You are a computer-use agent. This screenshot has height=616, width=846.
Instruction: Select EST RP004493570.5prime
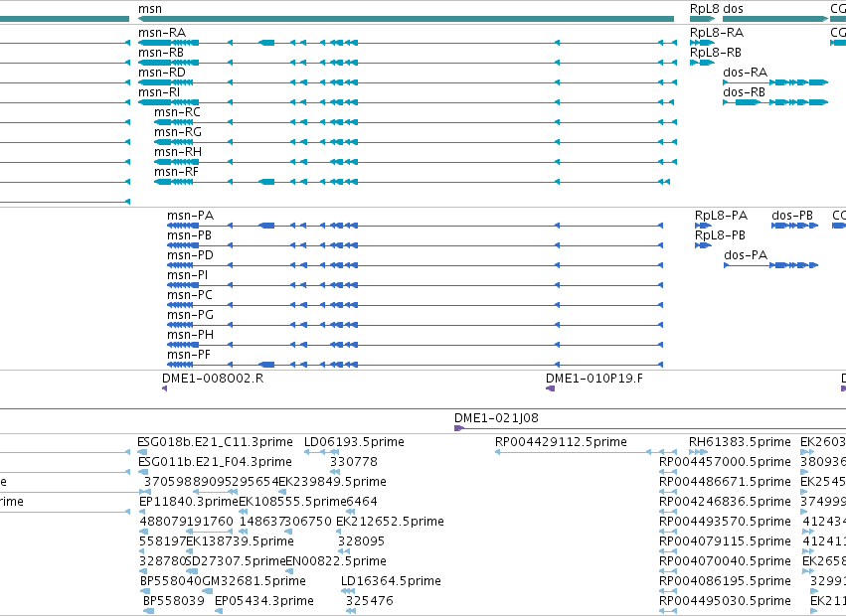725,522
